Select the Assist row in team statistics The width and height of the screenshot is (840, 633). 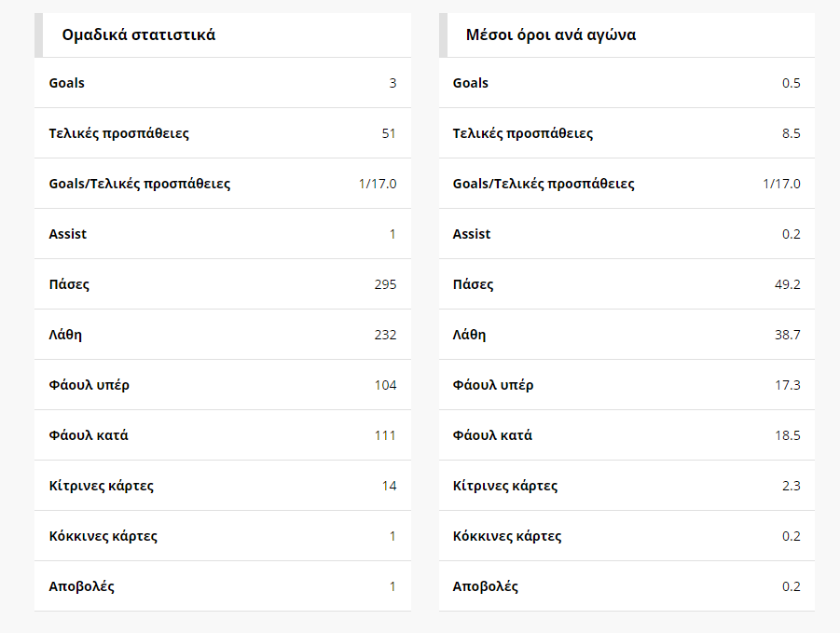coord(223,234)
